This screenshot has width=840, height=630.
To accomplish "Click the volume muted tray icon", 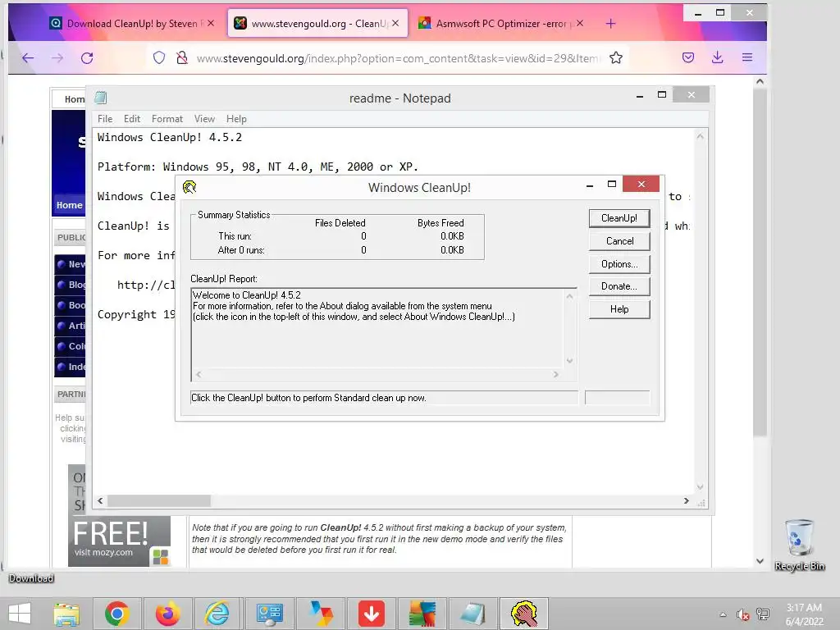I will click(x=742, y=614).
